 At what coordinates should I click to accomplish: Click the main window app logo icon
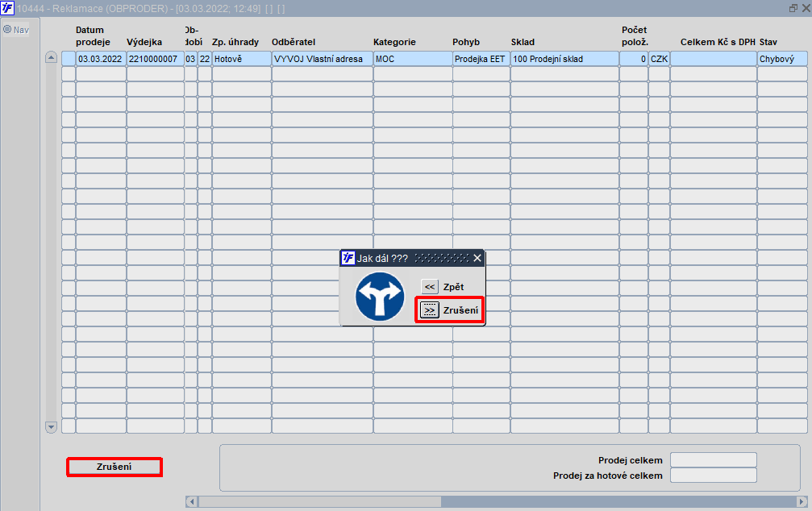[x=7, y=8]
